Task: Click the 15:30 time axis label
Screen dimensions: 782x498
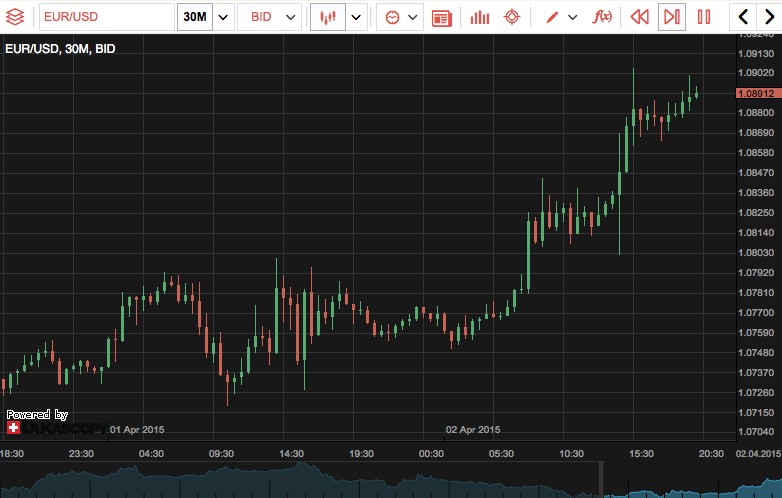Action: [x=641, y=454]
